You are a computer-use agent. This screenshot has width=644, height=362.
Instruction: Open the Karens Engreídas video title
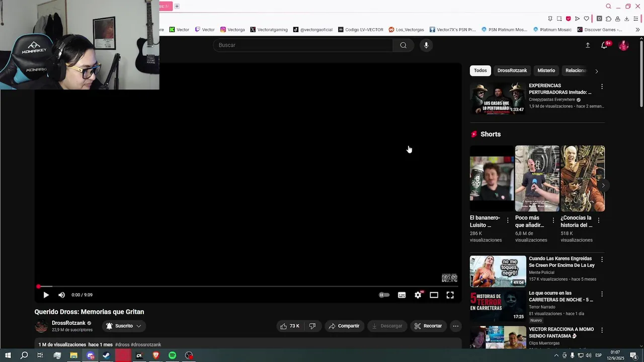click(x=561, y=262)
